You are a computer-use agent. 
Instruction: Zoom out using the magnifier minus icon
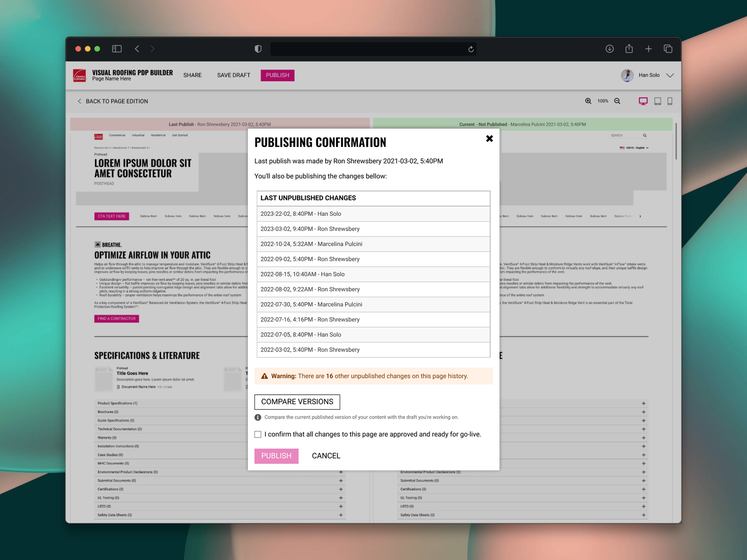pos(617,101)
